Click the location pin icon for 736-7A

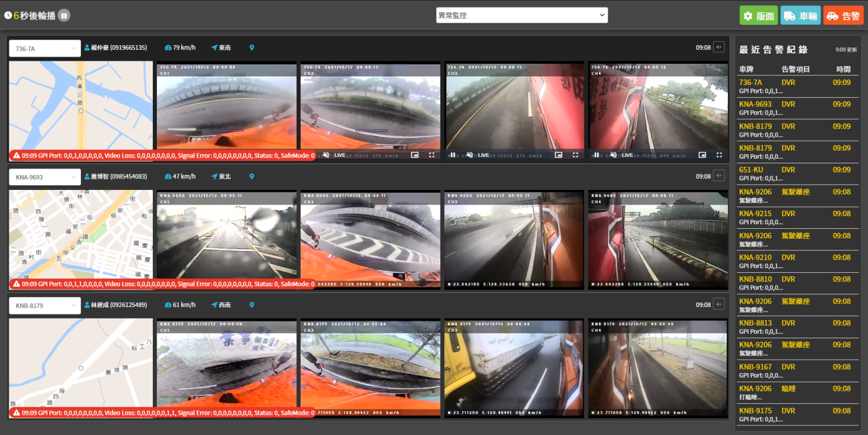tap(252, 47)
